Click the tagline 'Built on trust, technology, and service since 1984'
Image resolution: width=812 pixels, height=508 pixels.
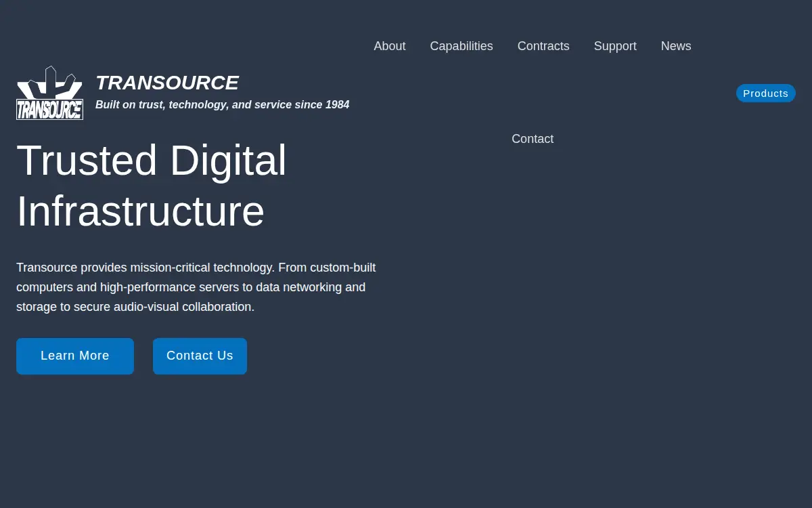[x=223, y=105]
